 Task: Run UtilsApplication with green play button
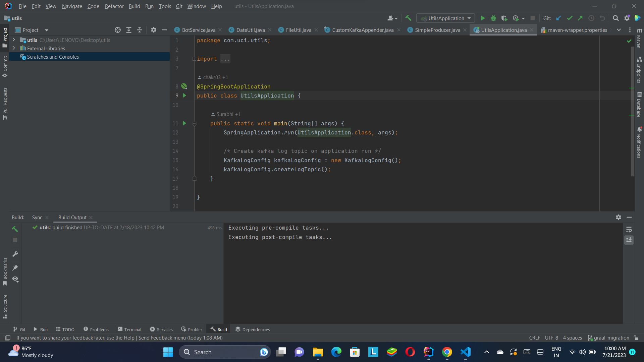click(x=483, y=18)
